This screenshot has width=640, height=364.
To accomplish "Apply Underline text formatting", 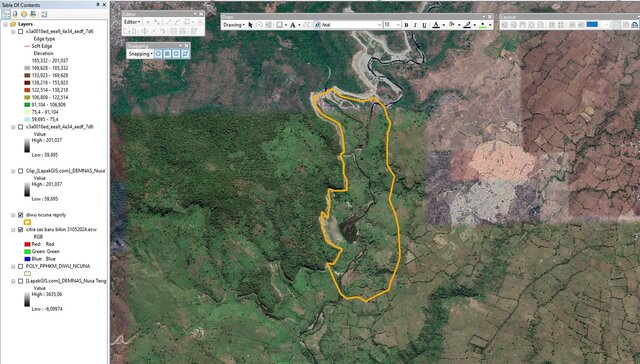I will pos(424,25).
